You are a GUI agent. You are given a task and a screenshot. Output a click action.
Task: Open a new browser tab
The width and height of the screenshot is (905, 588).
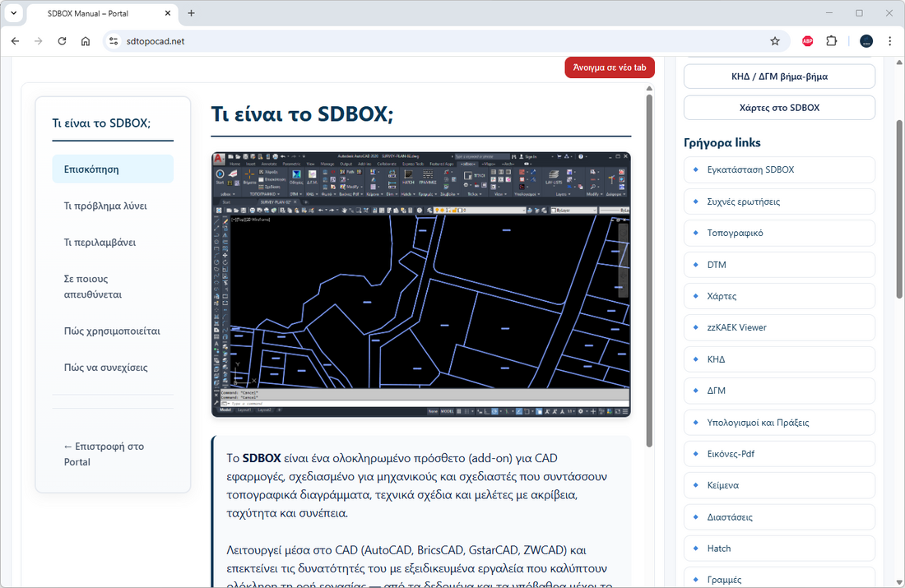(192, 13)
